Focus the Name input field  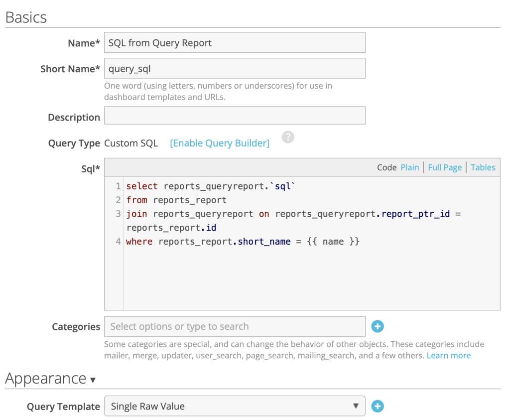point(235,43)
